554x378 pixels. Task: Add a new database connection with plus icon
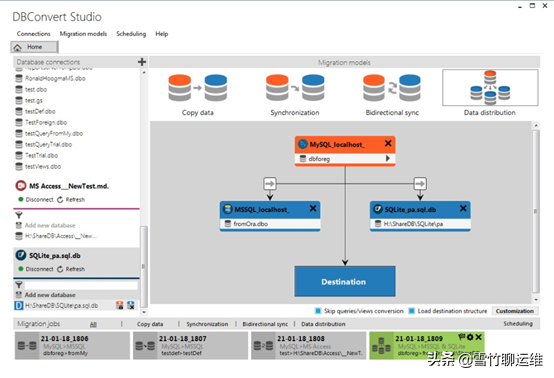(142, 62)
